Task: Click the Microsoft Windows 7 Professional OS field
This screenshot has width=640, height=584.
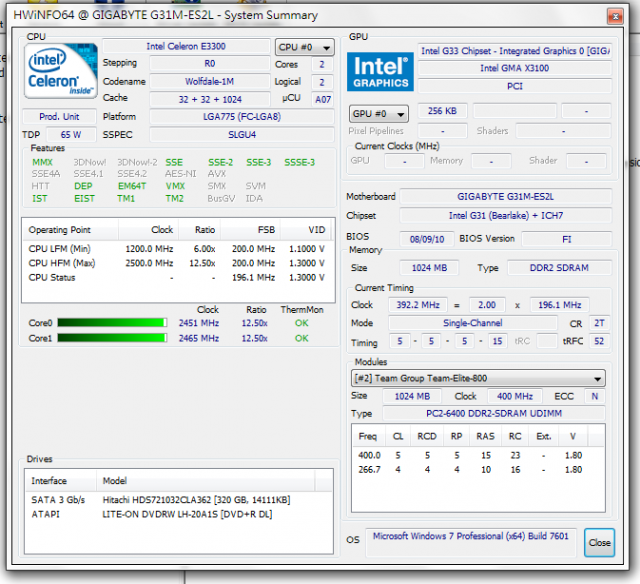Action: click(x=471, y=542)
